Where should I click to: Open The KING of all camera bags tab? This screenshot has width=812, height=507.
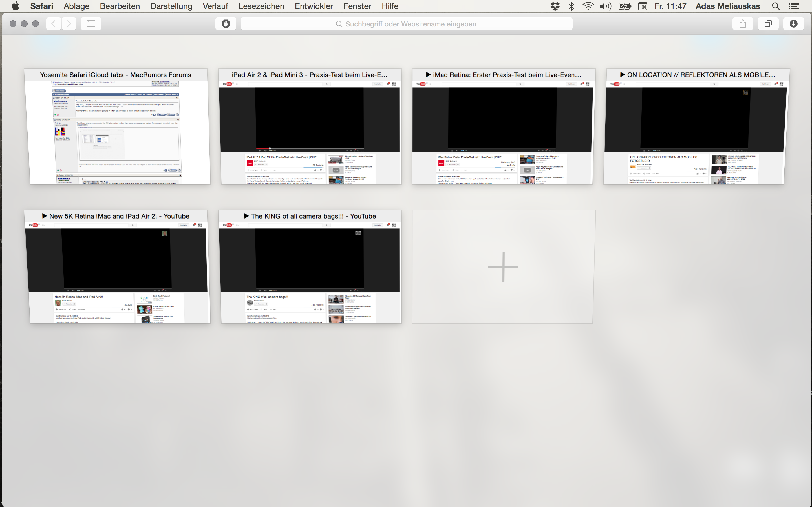(310, 268)
